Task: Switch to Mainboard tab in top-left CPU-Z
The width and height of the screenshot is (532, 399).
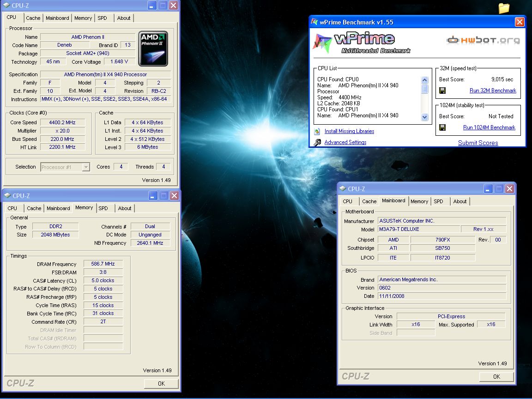Action: click(x=57, y=18)
